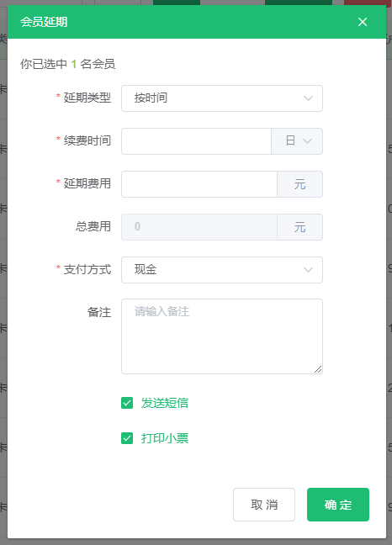Open the 日 time unit dropdown

coord(297,141)
